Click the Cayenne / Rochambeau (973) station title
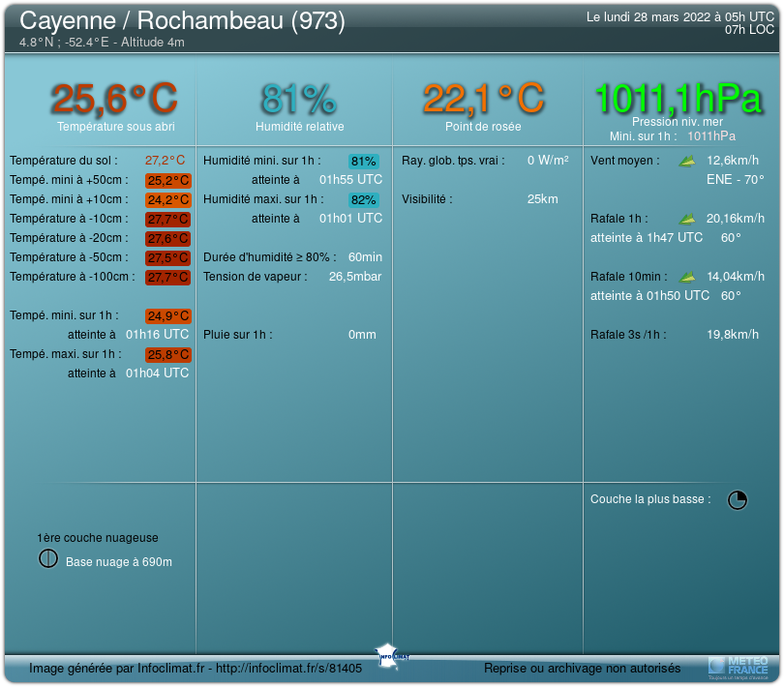 (x=182, y=20)
